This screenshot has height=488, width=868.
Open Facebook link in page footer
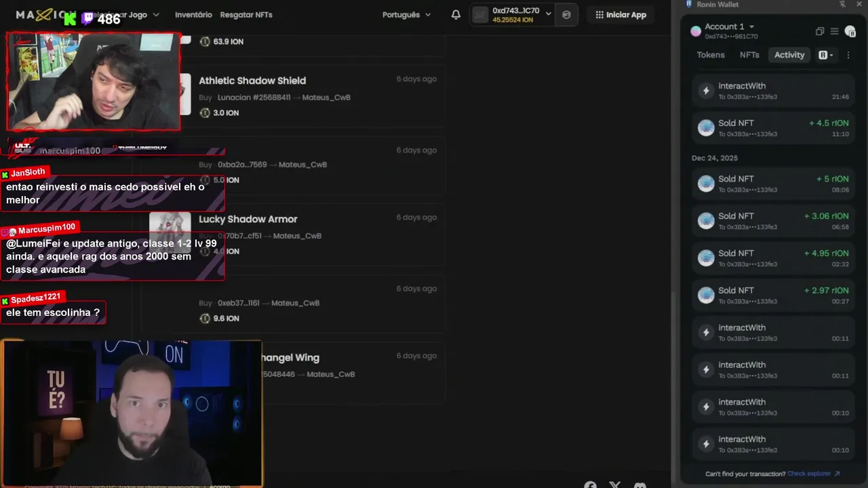(590, 485)
